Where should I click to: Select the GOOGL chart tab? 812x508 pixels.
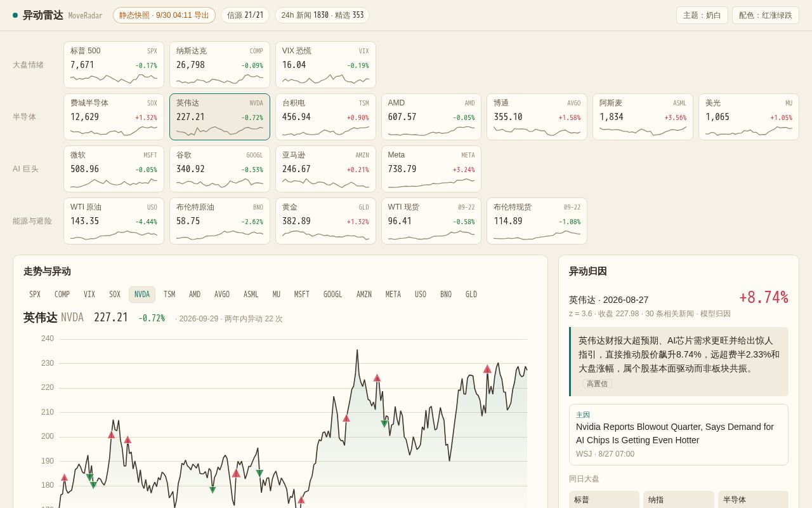tap(333, 295)
